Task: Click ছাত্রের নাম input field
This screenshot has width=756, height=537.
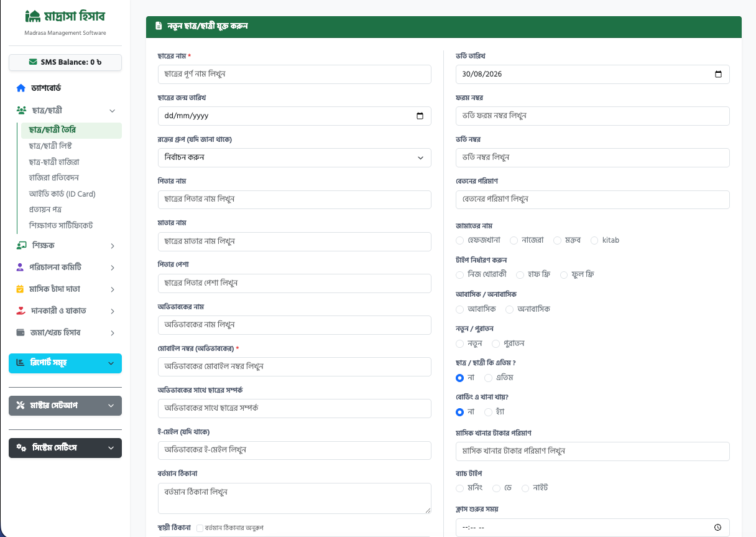Action: 295,74
